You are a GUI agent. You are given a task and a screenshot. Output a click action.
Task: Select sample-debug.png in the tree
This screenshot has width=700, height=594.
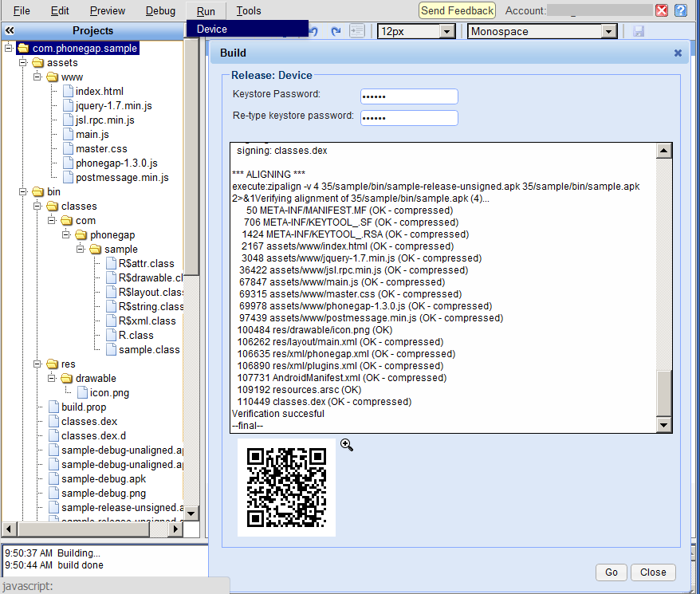coord(104,493)
